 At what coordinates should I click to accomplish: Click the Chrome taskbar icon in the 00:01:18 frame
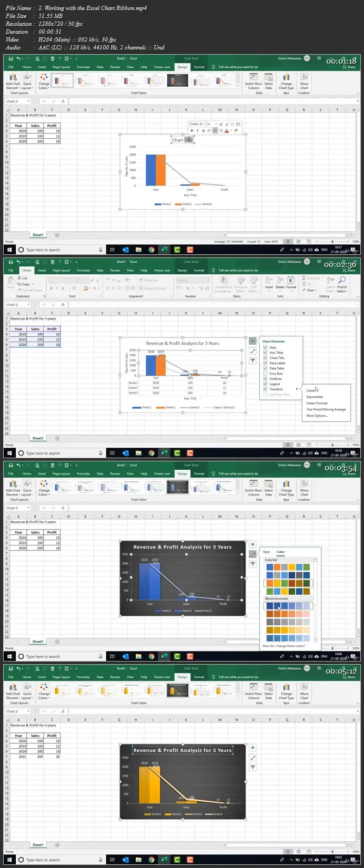(151, 250)
